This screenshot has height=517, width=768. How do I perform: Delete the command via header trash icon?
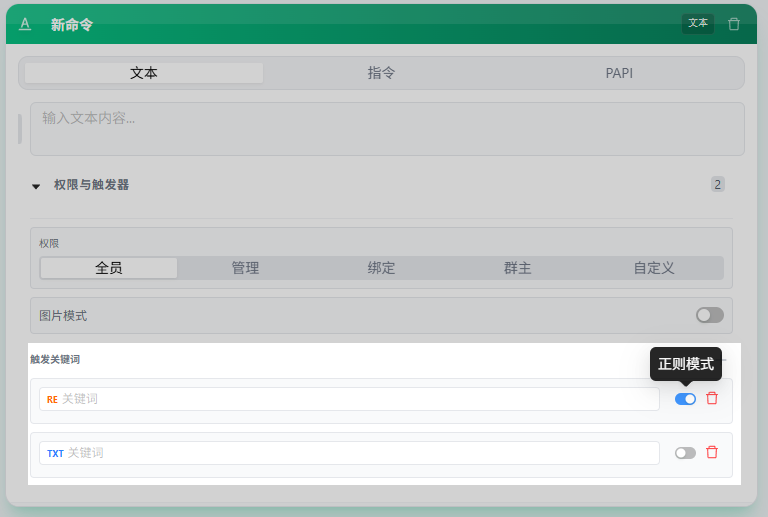[734, 24]
